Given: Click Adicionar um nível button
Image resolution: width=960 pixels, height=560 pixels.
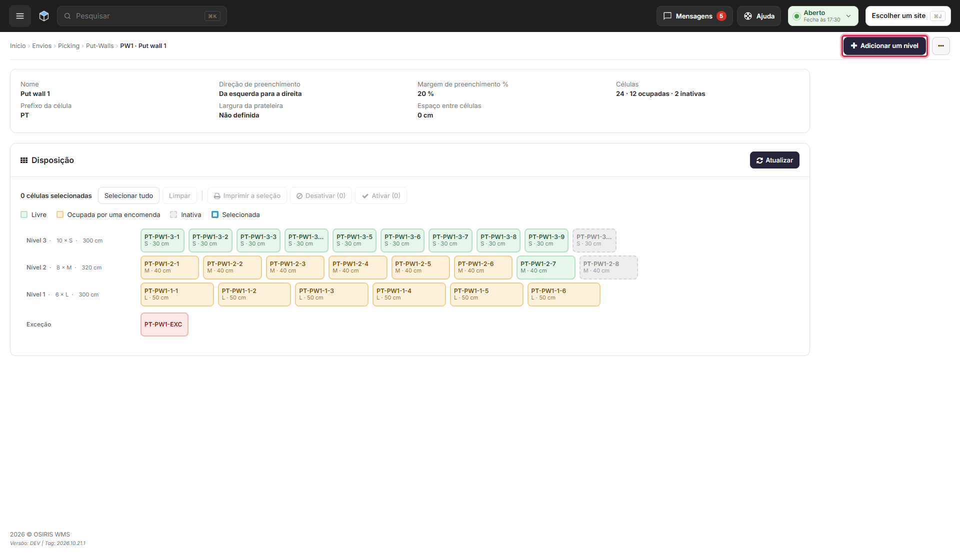Looking at the screenshot, I should 884,46.
